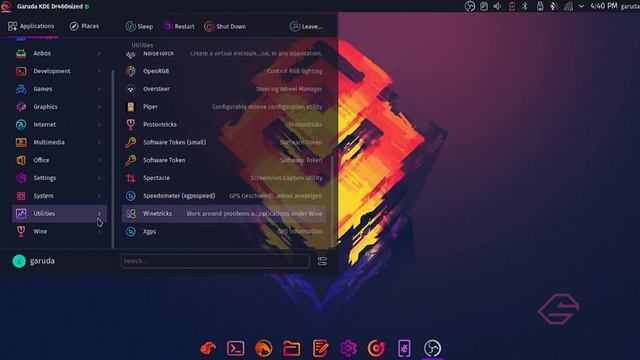The height and width of the screenshot is (360, 640).
Task: Click the Bluetooth tray icon
Action: (525, 6)
